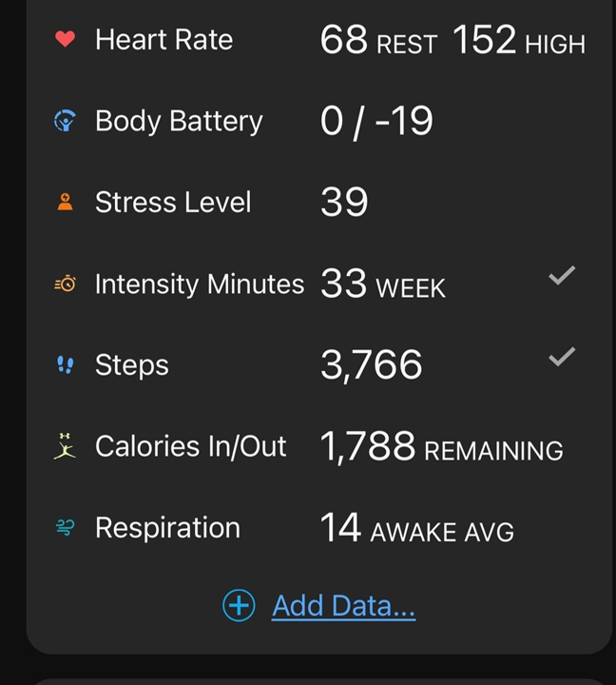
Task: Tap the 3,766 steps value
Action: (x=372, y=365)
